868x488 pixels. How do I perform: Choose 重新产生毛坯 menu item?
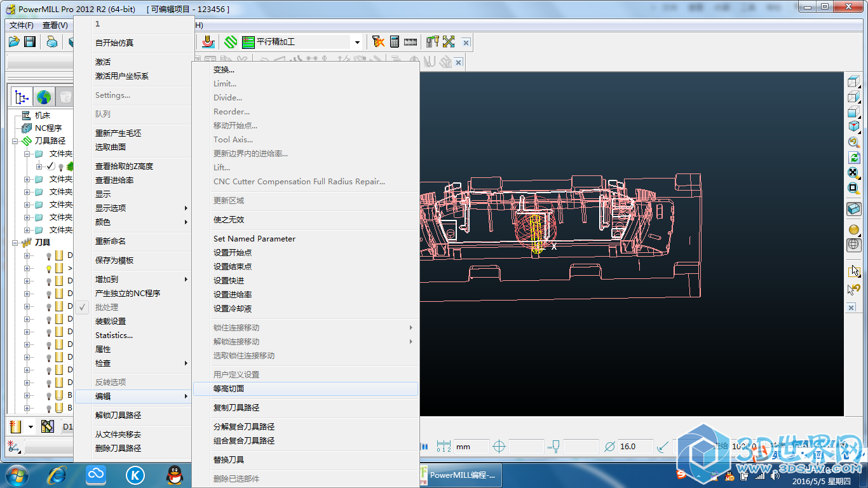pos(134,133)
